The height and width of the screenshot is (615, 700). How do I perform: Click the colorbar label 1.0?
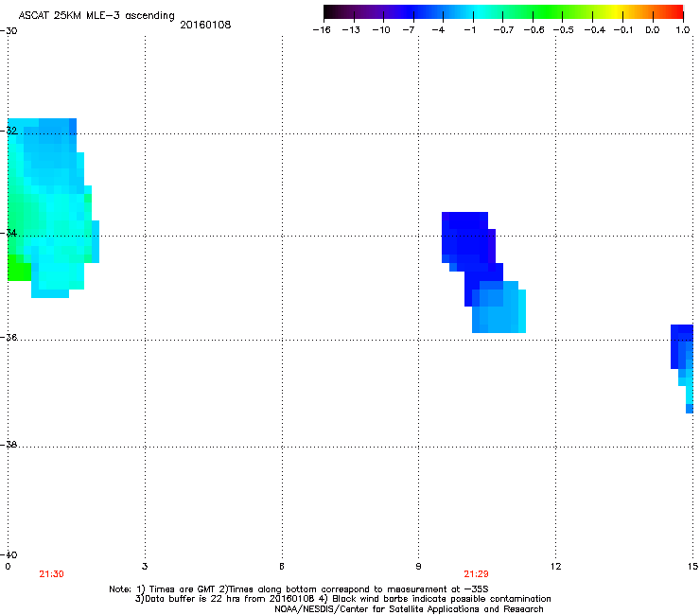pyautogui.click(x=683, y=30)
